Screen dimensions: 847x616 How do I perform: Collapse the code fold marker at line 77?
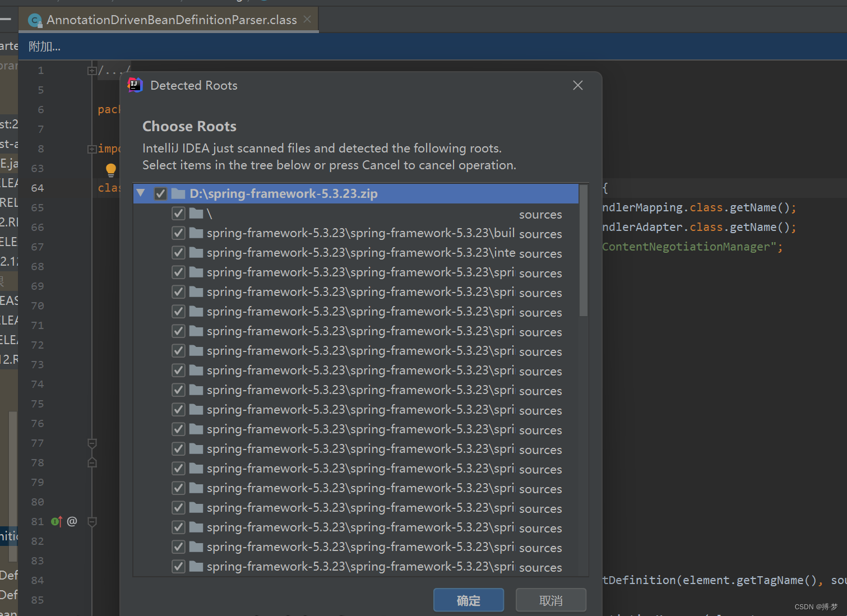click(x=92, y=443)
